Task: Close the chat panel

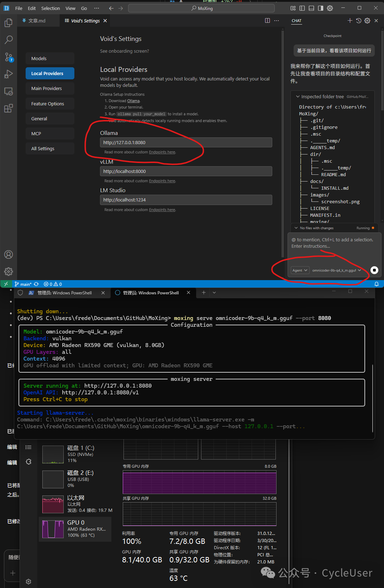Action: [x=376, y=21]
